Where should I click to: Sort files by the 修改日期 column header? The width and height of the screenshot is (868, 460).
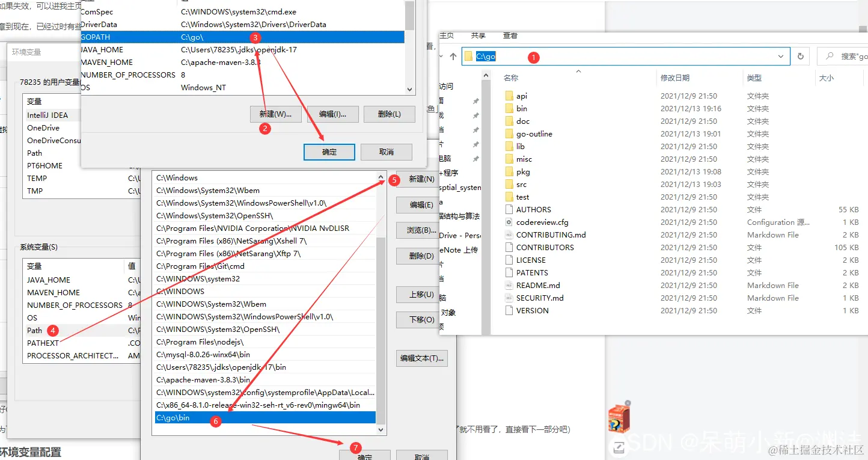click(675, 78)
